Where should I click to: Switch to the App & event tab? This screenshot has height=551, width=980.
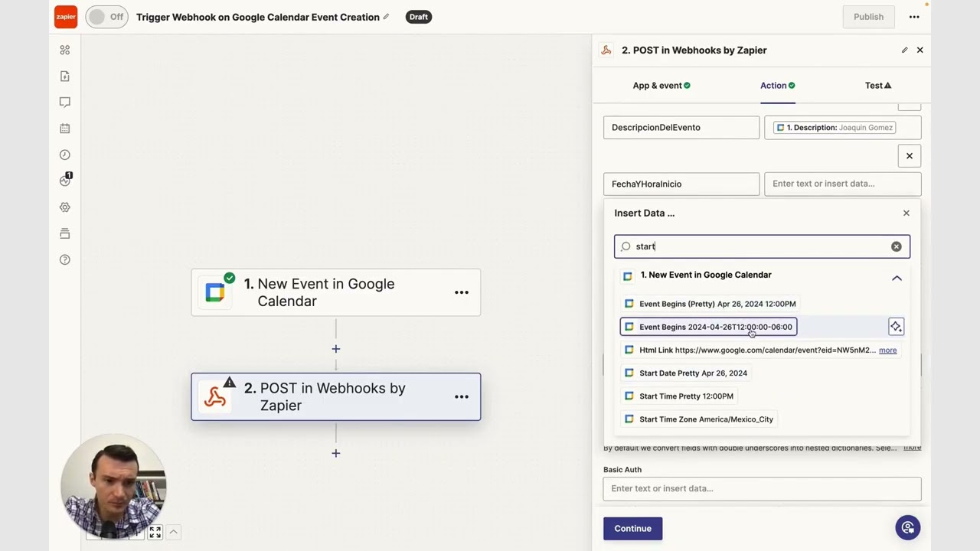pyautogui.click(x=661, y=86)
